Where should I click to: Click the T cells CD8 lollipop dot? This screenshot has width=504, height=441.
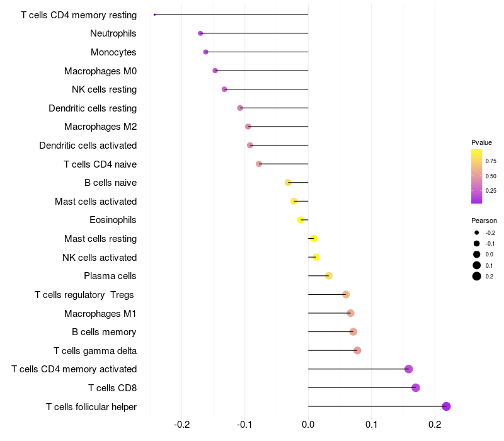(x=416, y=387)
